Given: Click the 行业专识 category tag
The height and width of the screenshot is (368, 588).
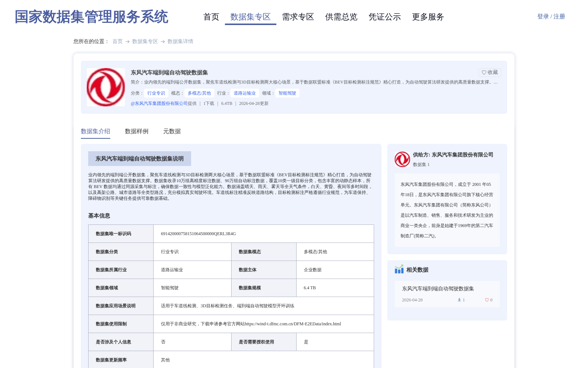Looking at the screenshot, I should point(156,93).
